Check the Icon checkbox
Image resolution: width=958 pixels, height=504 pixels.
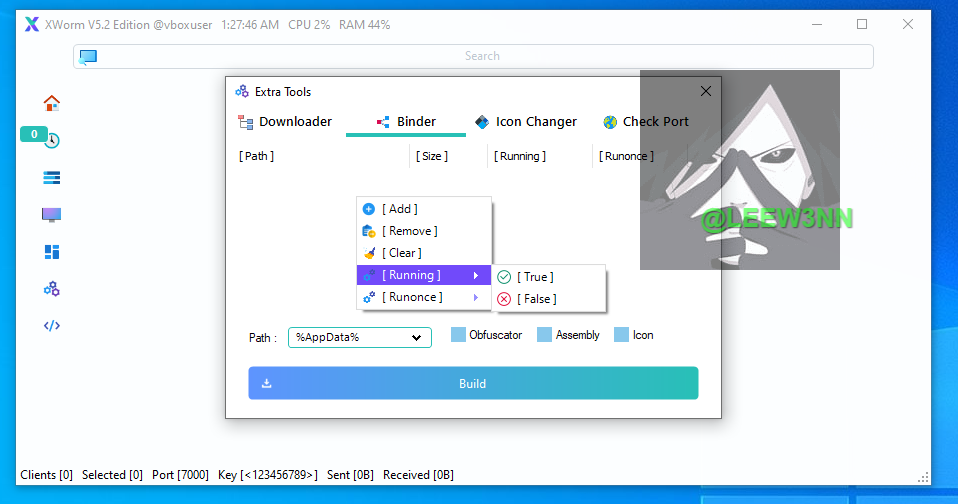pos(622,335)
